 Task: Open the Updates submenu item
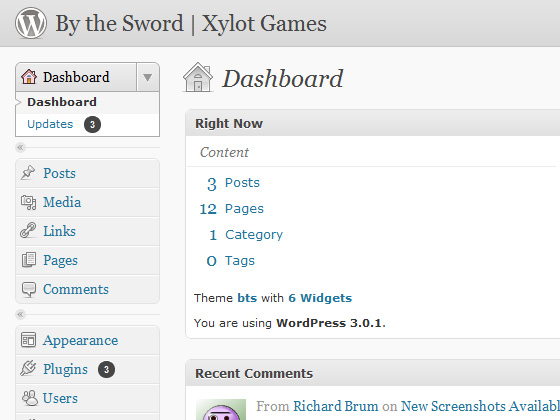coord(88,125)
